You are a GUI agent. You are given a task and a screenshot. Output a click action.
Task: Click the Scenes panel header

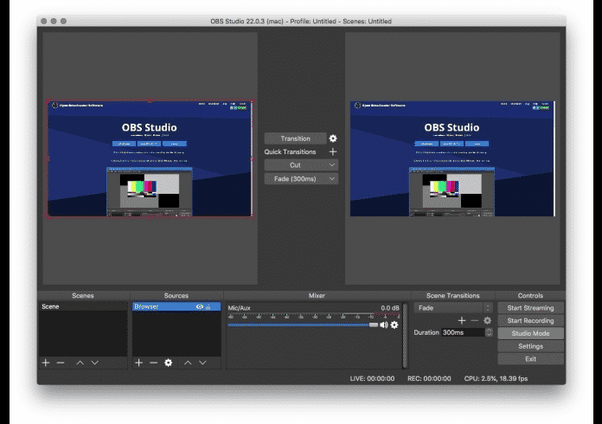83,295
